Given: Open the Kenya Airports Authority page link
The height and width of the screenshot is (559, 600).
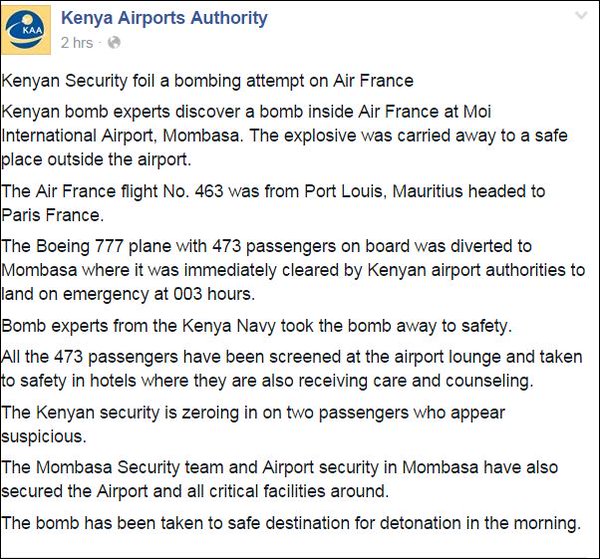Looking at the screenshot, I should [164, 18].
